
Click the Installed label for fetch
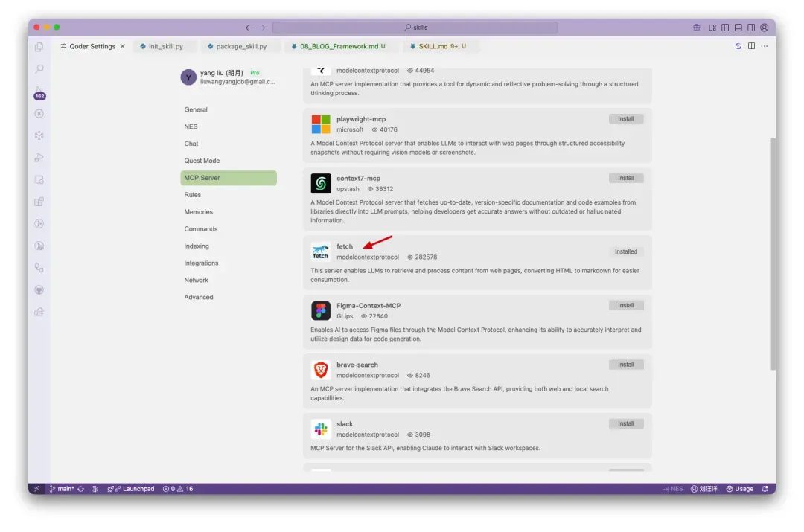pos(625,251)
